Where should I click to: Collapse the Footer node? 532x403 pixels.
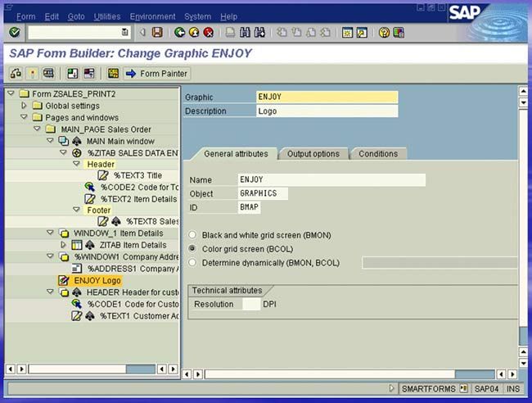pos(76,210)
